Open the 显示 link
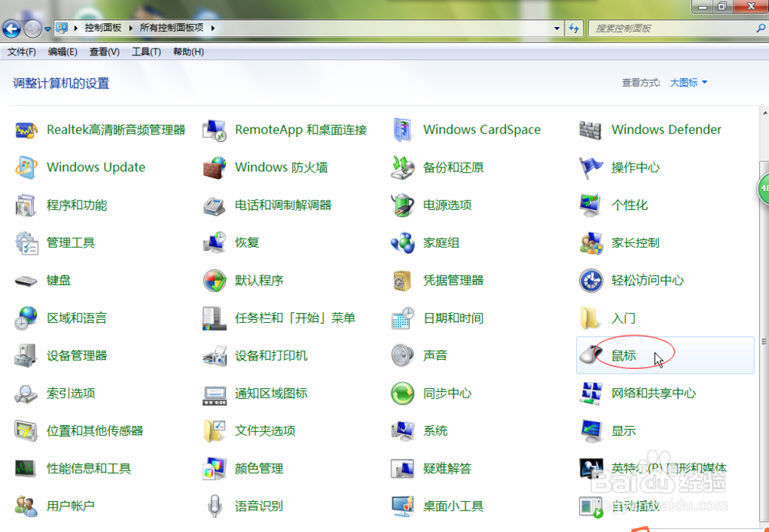The height and width of the screenshot is (532, 769). [624, 431]
